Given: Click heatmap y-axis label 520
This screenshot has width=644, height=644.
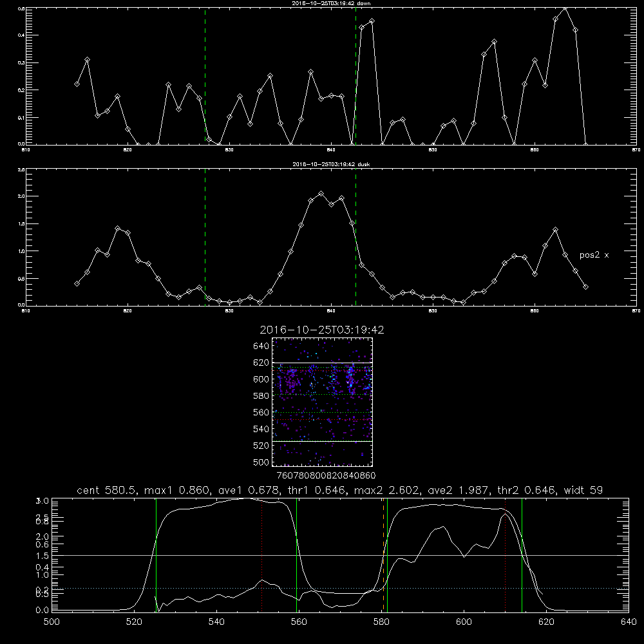Looking at the screenshot, I should [261, 446].
